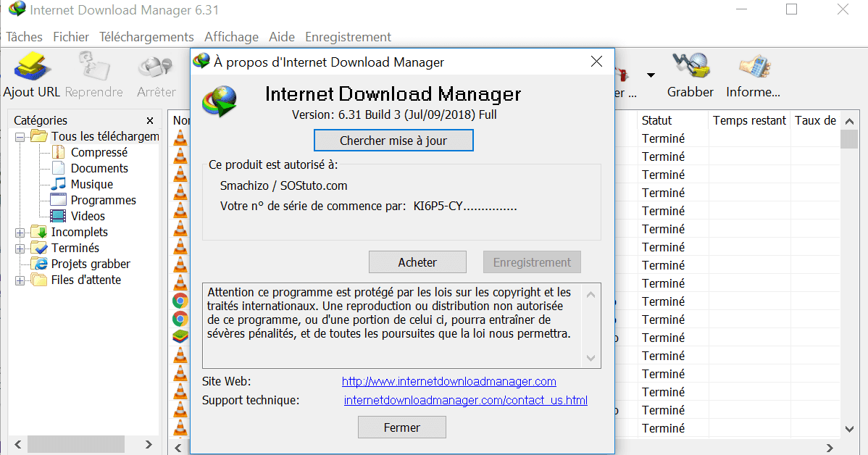Screen dimensions: 868x455
Task: Click Chercher mise à jour button
Action: pyautogui.click(x=393, y=141)
